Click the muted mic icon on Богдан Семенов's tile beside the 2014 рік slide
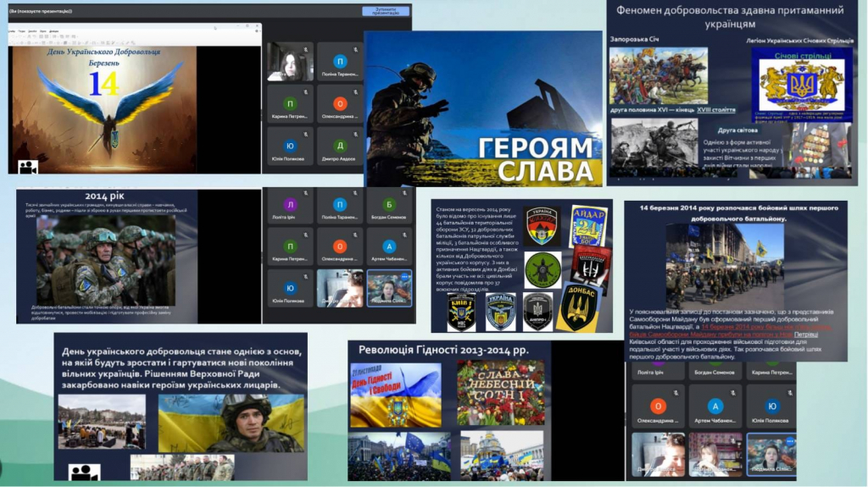The width and height of the screenshot is (868, 487). click(x=404, y=193)
